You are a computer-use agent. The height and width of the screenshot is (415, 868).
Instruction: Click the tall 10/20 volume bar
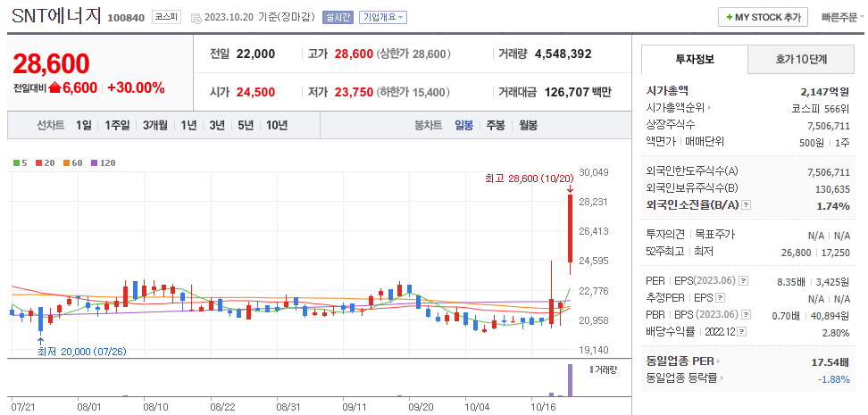click(x=570, y=380)
